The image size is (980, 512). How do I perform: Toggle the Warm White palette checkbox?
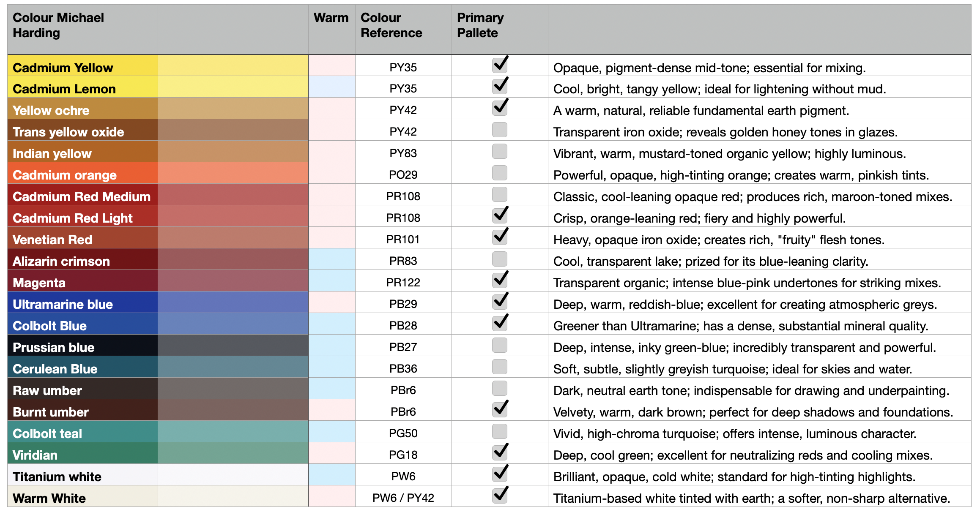(500, 496)
